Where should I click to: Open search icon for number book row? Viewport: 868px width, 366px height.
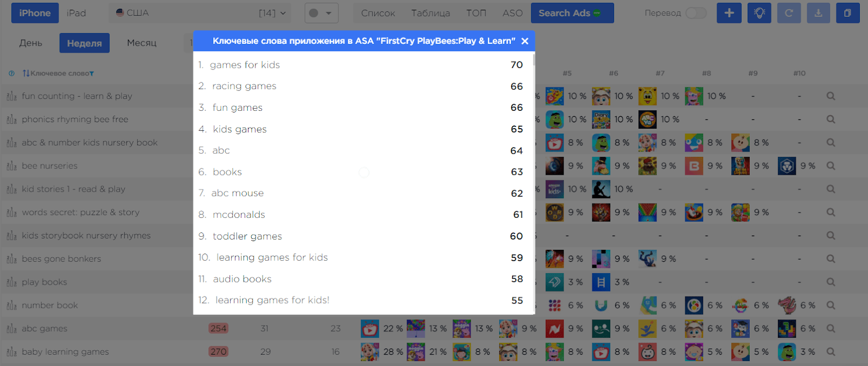(x=831, y=306)
